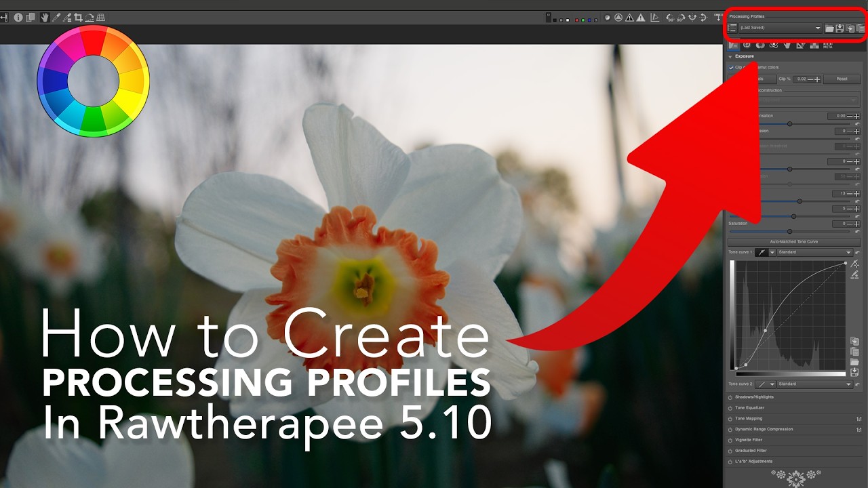The width and height of the screenshot is (868, 488).
Task: Copy tone curve to clipboard
Action: click(x=854, y=341)
